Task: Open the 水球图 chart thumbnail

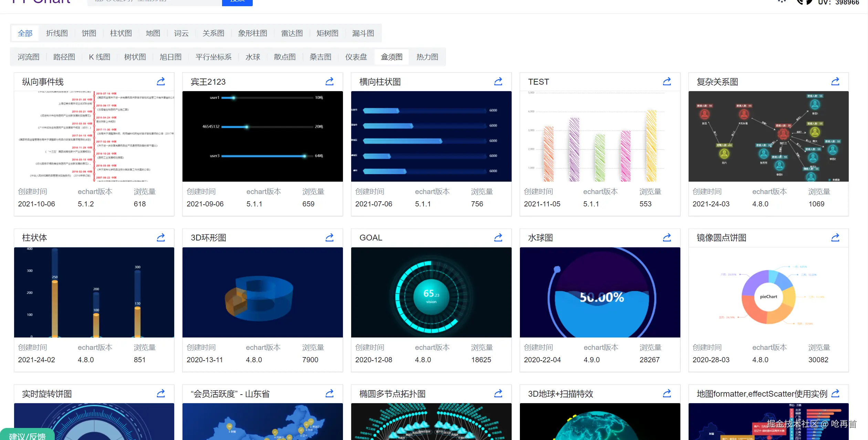Action: 600,292
